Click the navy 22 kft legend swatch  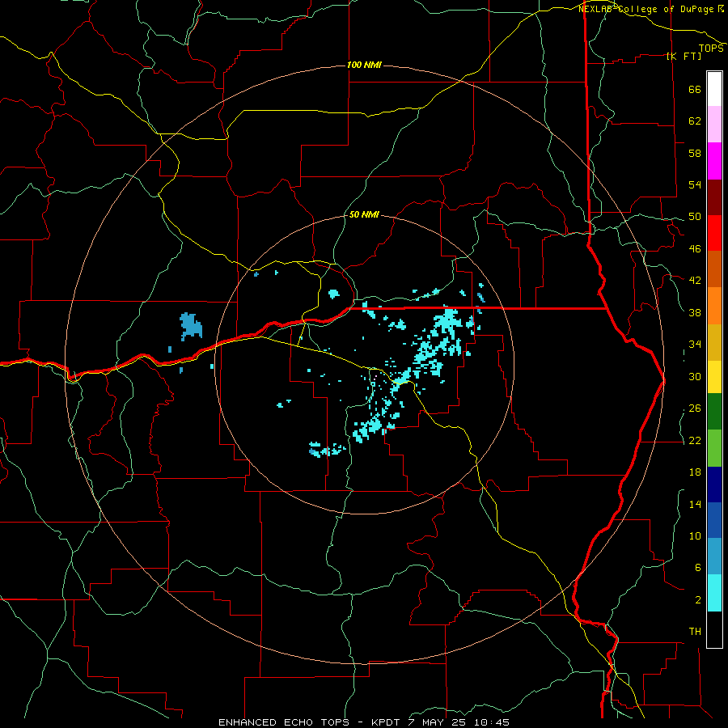coord(714,485)
